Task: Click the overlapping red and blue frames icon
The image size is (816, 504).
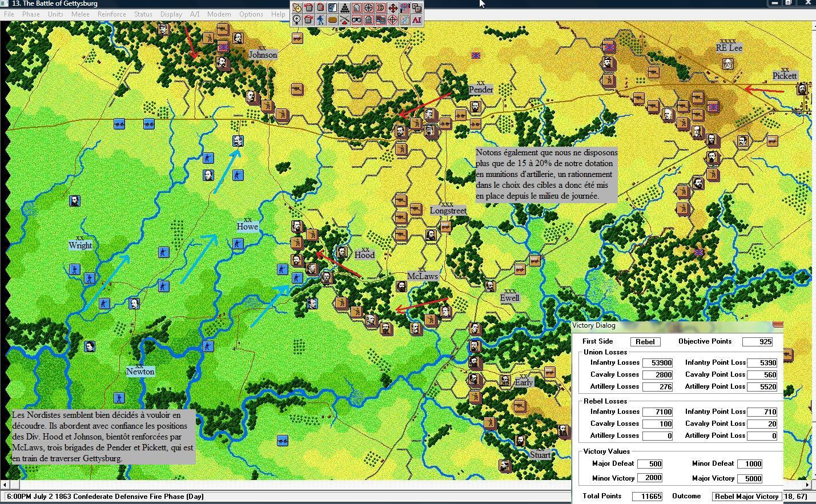Action: 381,20
